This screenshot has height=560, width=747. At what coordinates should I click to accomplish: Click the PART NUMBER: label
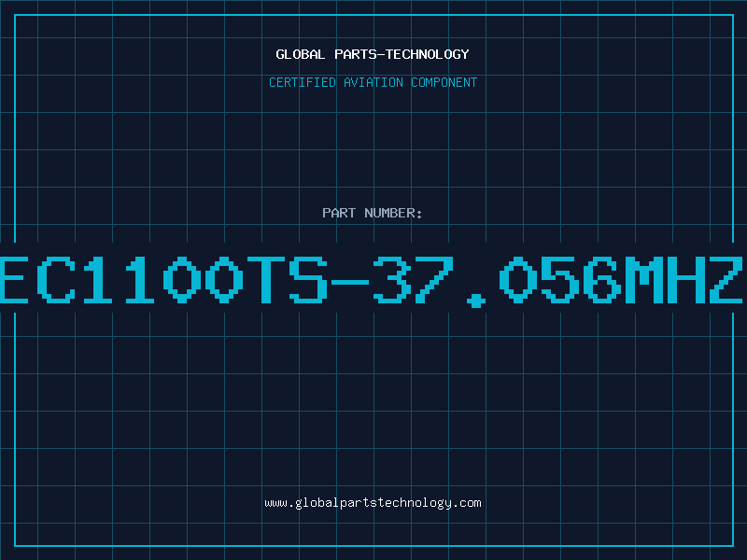coord(373,213)
